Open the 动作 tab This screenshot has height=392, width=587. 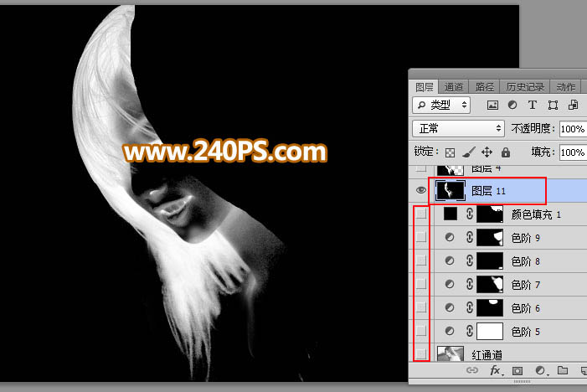tap(565, 87)
